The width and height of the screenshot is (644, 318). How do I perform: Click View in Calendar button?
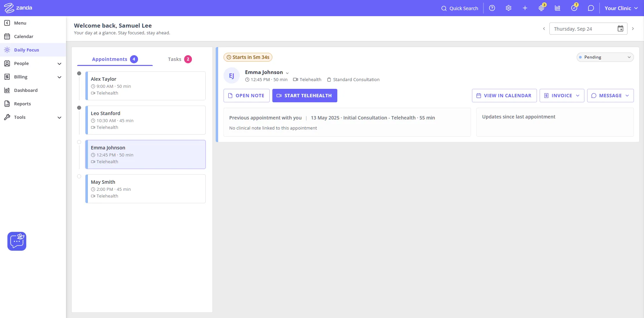(504, 96)
